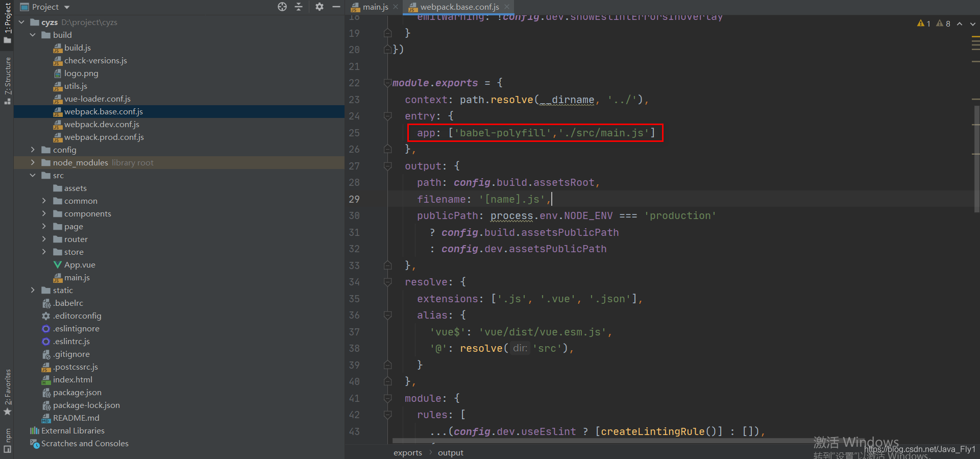Go to previous highlighted error arrow

click(960, 23)
